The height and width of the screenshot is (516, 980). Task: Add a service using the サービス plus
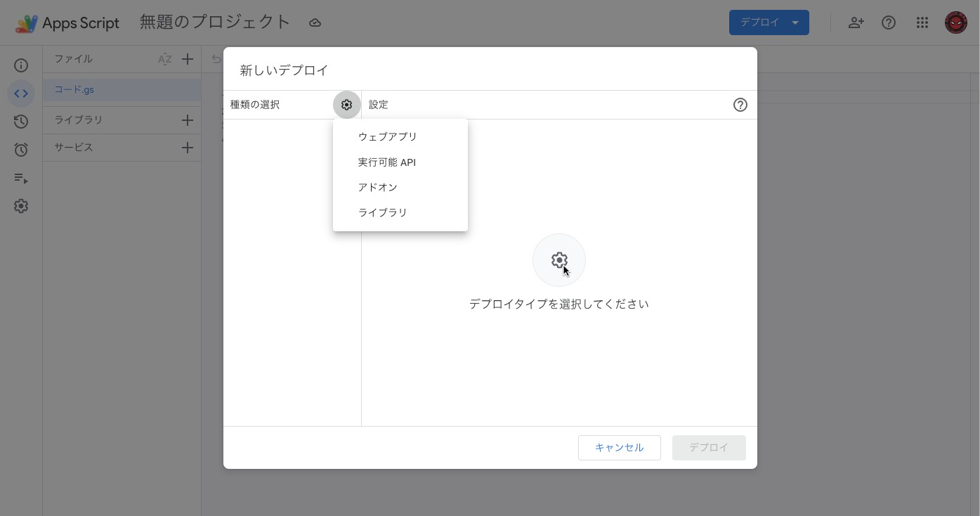click(188, 148)
